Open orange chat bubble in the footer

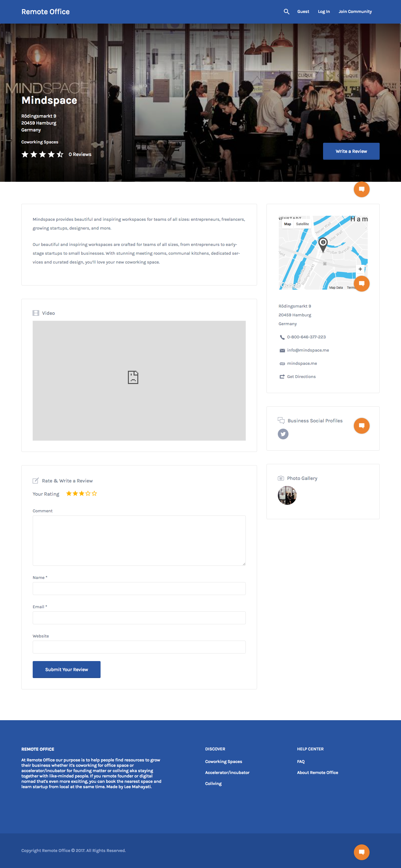pyautogui.click(x=362, y=852)
